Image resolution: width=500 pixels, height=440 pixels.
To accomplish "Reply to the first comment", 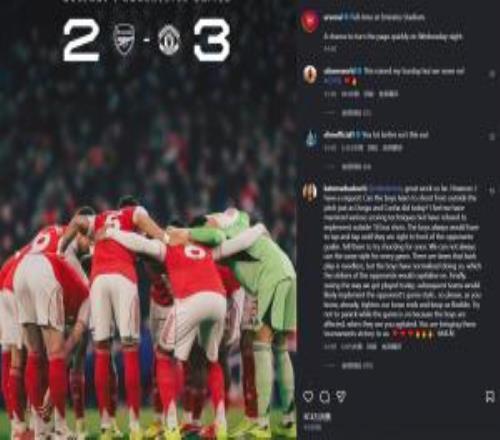I will (369, 94).
